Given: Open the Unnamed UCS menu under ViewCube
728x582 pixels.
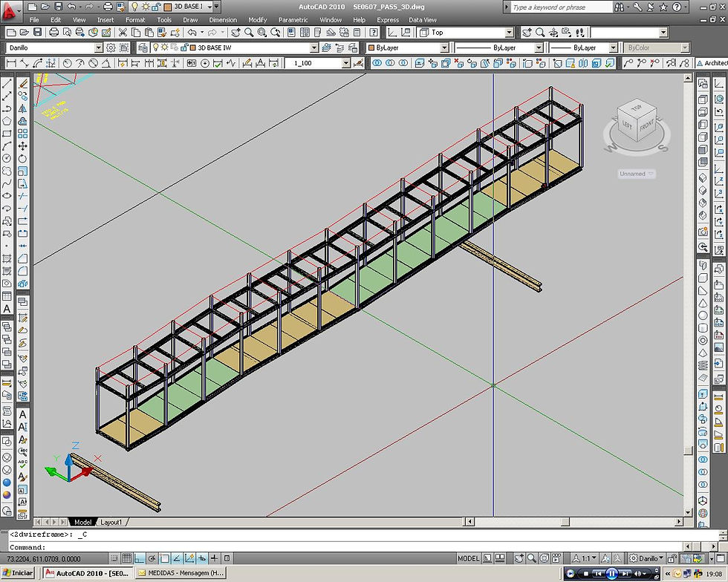Looking at the screenshot, I should (x=637, y=174).
